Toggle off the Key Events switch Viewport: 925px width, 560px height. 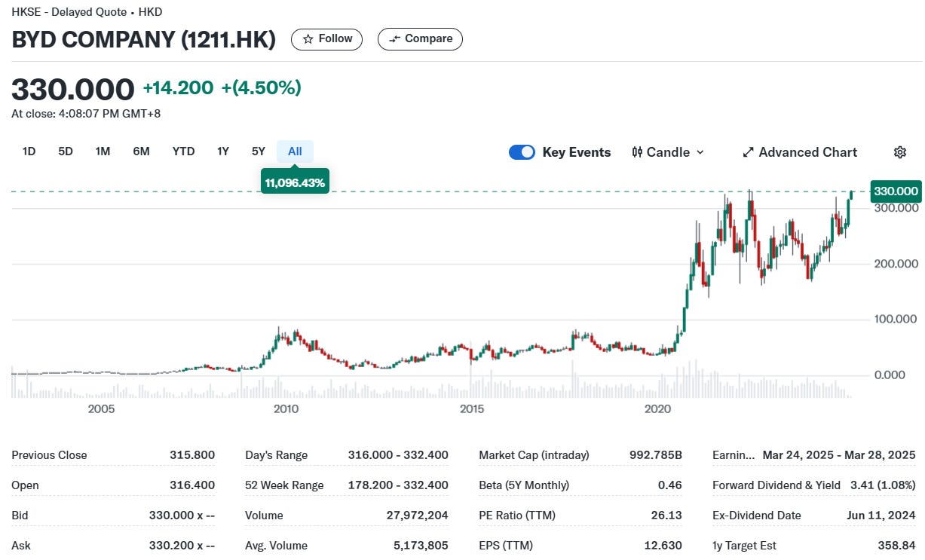[x=522, y=152]
